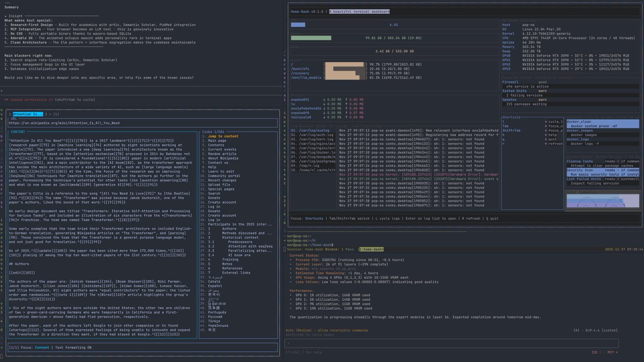This screenshot has height=362, width=644.
Task: Choose the 'Português' language link
Action: pyautogui.click(x=217, y=312)
